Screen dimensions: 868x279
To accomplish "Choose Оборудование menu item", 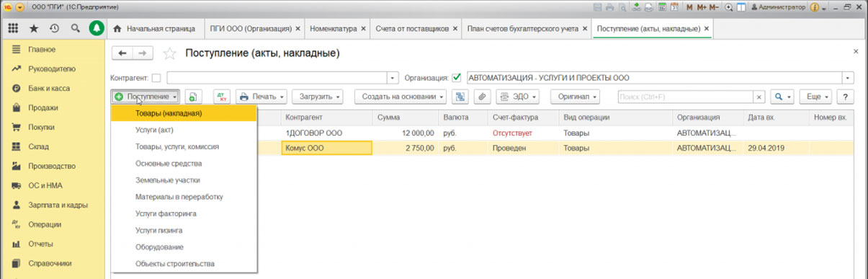I will 184,247.
